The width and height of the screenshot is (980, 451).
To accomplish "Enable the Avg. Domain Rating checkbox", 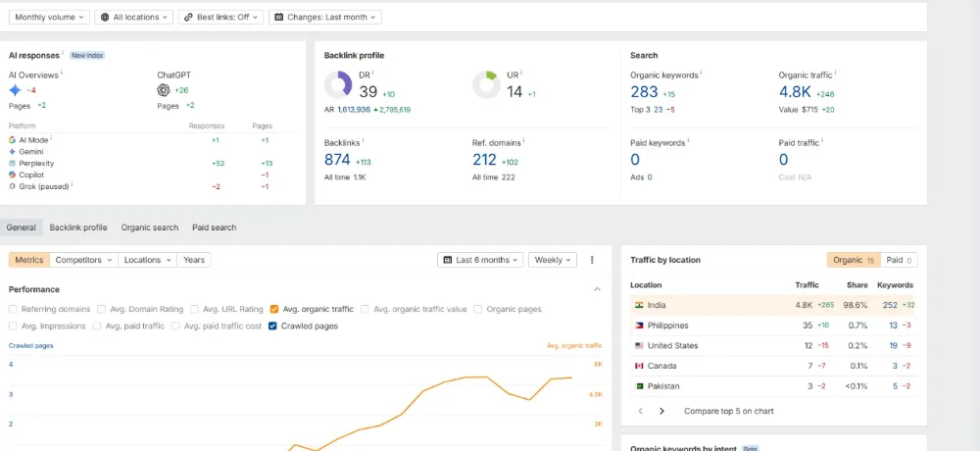I will pyautogui.click(x=101, y=309).
